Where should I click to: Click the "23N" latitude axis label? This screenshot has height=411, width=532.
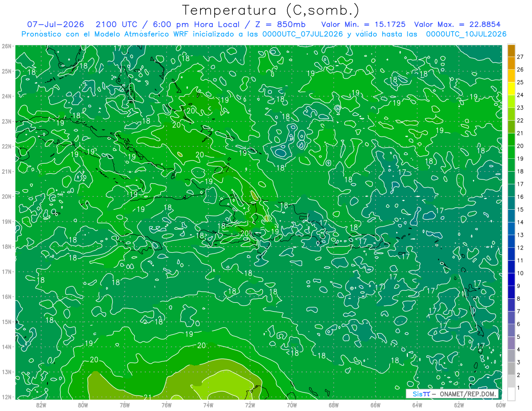pos(6,121)
